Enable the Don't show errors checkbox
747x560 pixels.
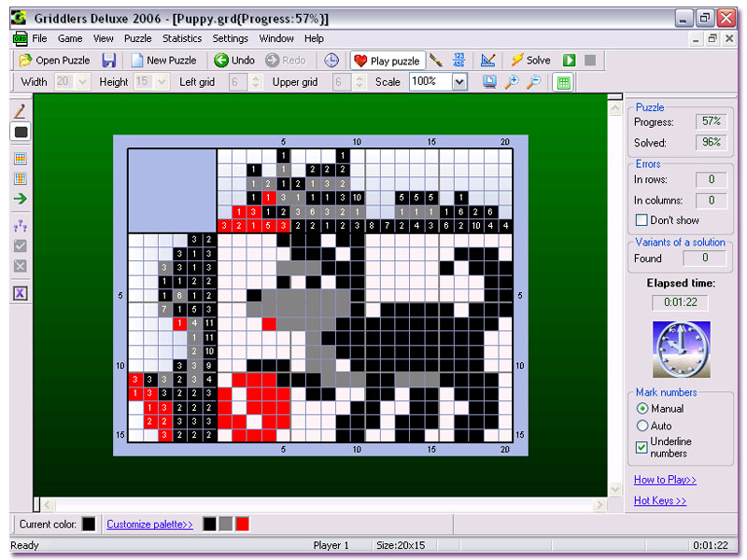coord(641,220)
